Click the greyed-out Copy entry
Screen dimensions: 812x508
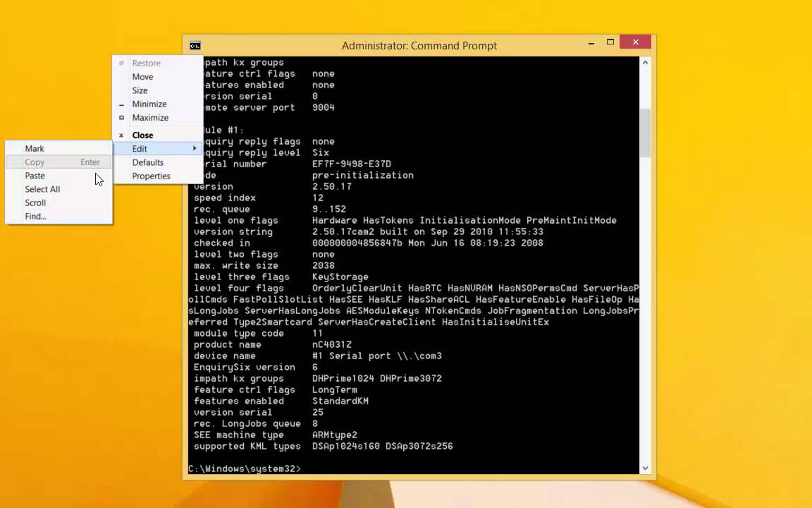pos(59,162)
